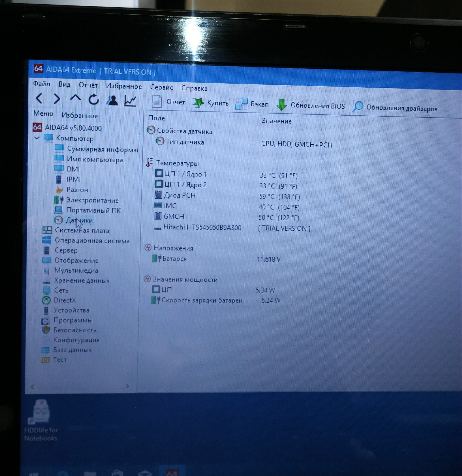This screenshot has height=476, width=462.
Task: Select Разгон overclock tree item
Action: click(72, 190)
